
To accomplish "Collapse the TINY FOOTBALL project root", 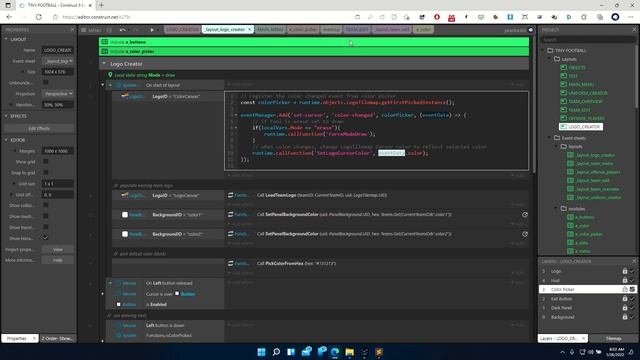I will point(543,50).
